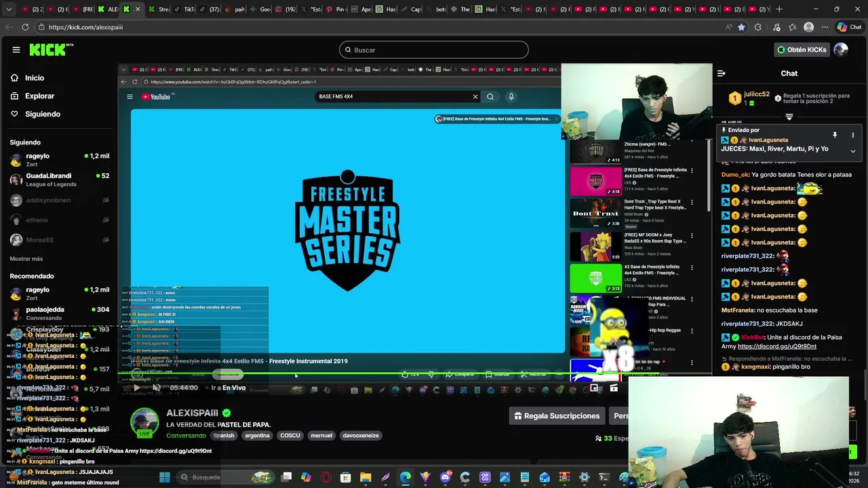This screenshot has height=488, width=868.
Task: Go back in the browser
Action: (8, 27)
